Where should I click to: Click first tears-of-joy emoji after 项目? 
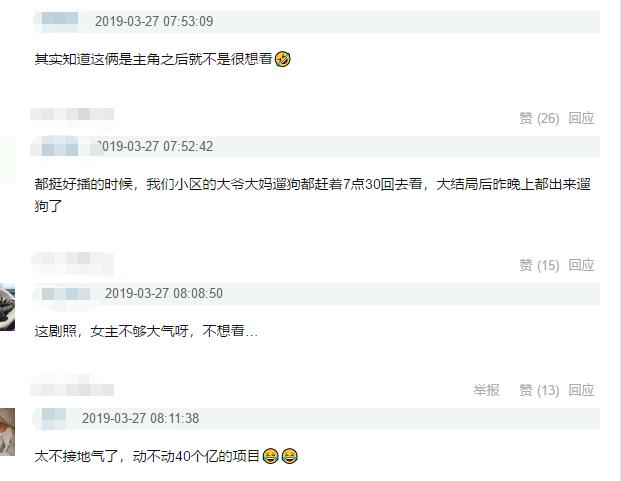coord(270,456)
